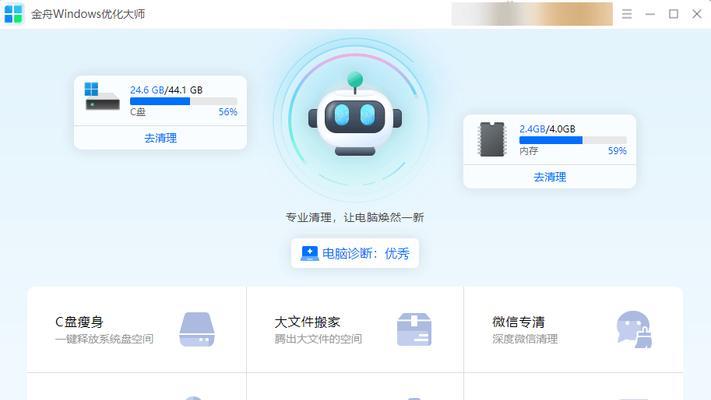Click the 金舟Windows优化大师 app logo

[13, 14]
